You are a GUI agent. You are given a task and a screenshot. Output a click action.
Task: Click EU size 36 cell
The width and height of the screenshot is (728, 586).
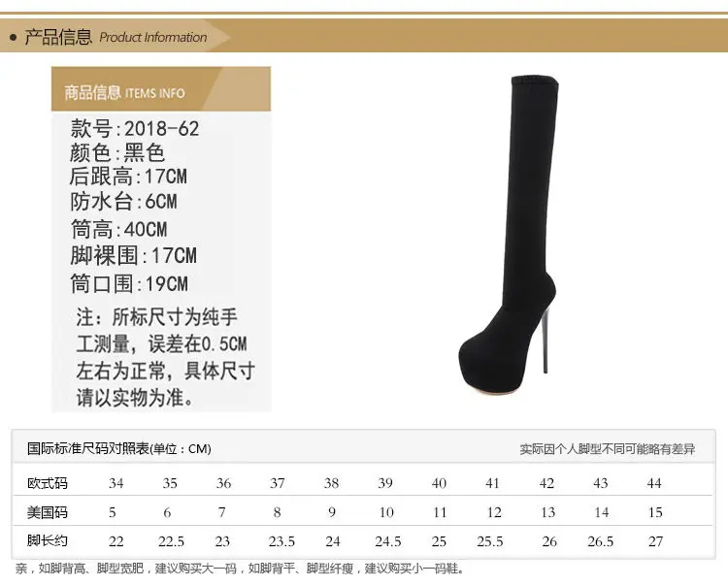224,483
